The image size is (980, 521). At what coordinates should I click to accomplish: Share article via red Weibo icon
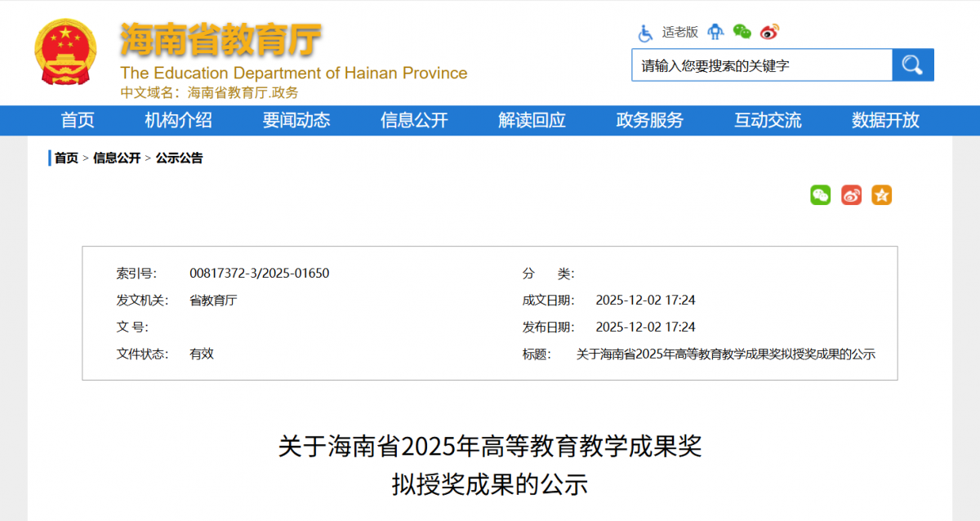851,195
